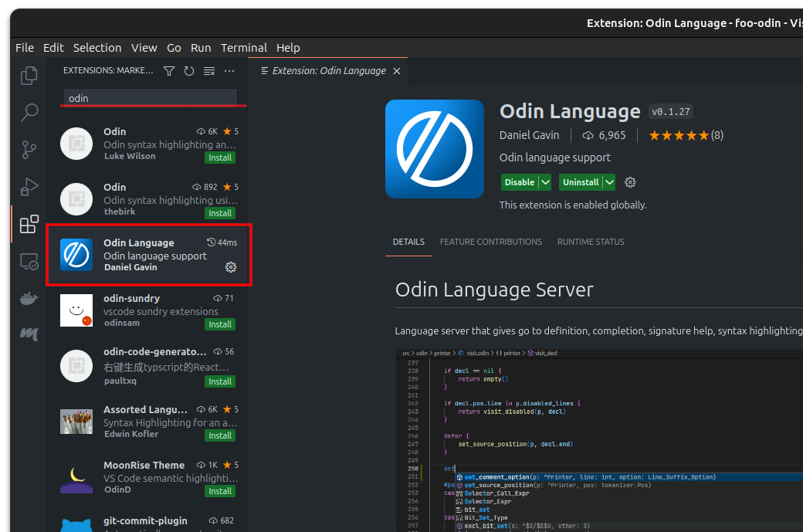The height and width of the screenshot is (532, 803).
Task: Refresh the extensions list
Action: click(189, 71)
